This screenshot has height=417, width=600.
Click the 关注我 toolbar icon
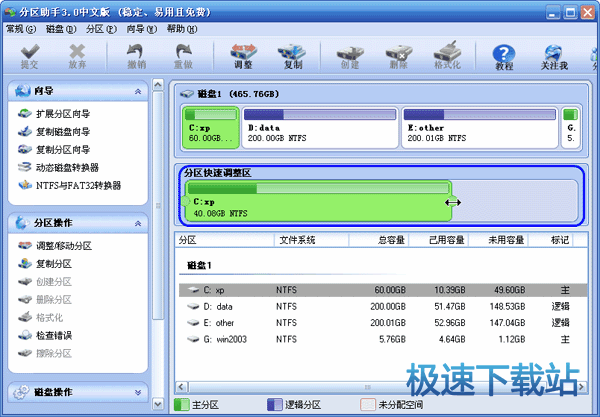(x=554, y=57)
